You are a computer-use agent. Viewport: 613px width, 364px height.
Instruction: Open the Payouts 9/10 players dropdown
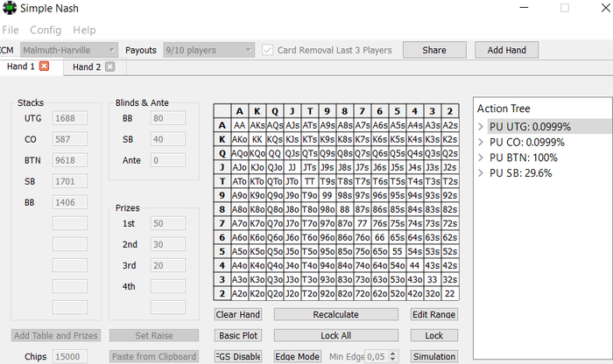coord(208,50)
